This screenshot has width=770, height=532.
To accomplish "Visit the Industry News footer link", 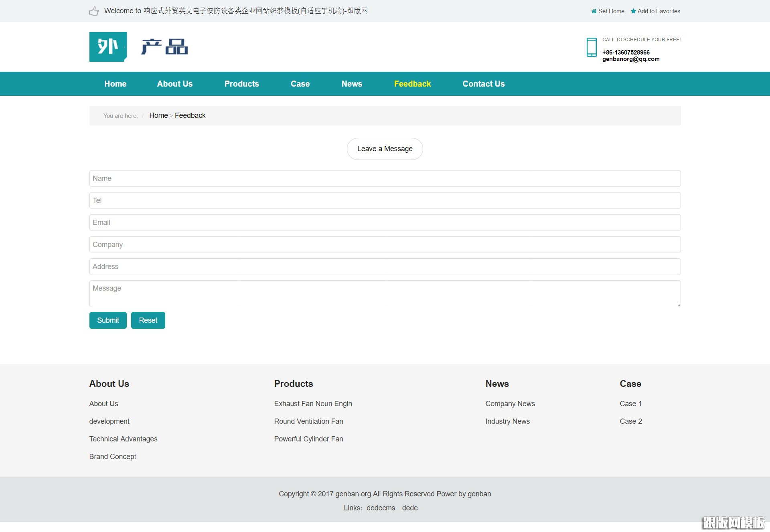I will (507, 421).
